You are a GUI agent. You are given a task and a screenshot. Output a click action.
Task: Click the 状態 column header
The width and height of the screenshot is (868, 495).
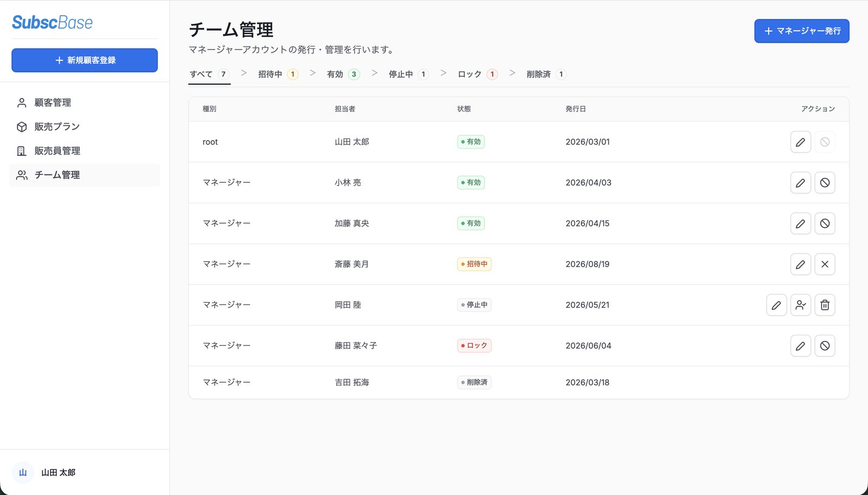point(464,109)
